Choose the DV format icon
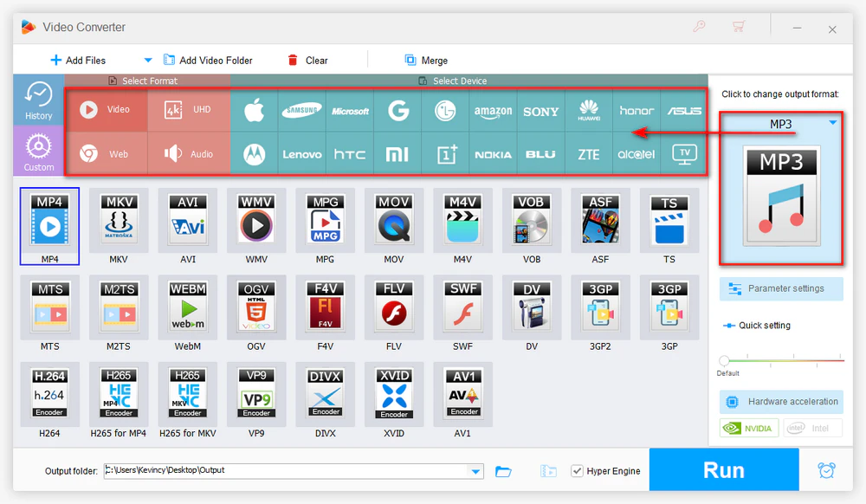This screenshot has width=866, height=504. 532,307
